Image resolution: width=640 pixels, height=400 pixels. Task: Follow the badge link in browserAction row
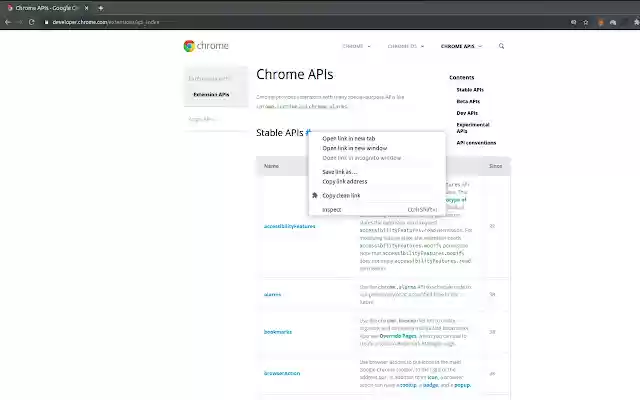[430, 385]
